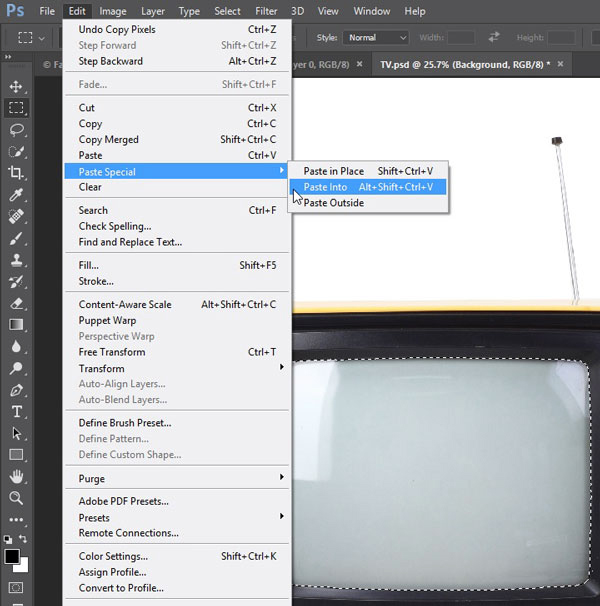Image resolution: width=600 pixels, height=606 pixels.
Task: Select the Rectangle shape tool
Action: (x=16, y=454)
